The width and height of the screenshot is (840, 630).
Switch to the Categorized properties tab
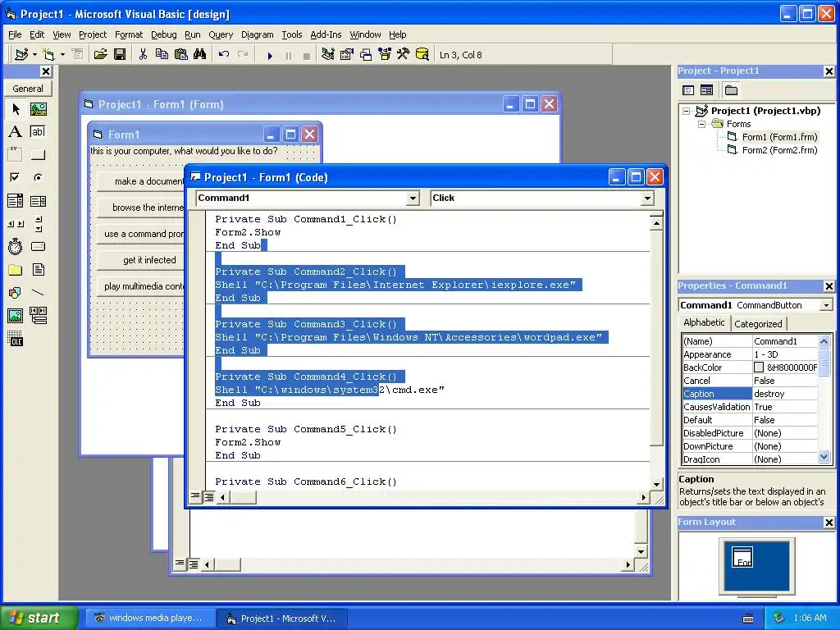point(758,323)
